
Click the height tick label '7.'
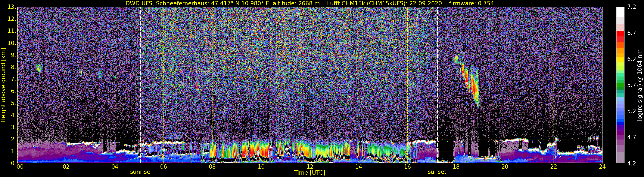coord(13,79)
